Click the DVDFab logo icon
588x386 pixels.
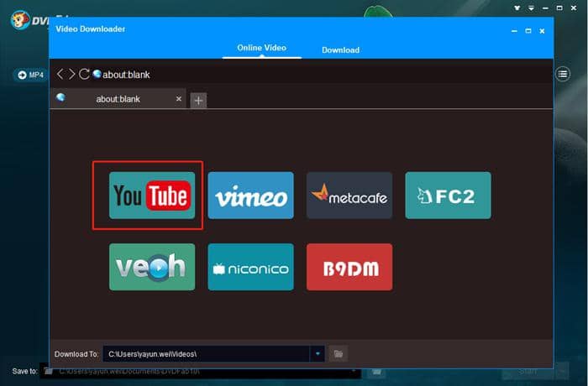pyautogui.click(x=20, y=20)
